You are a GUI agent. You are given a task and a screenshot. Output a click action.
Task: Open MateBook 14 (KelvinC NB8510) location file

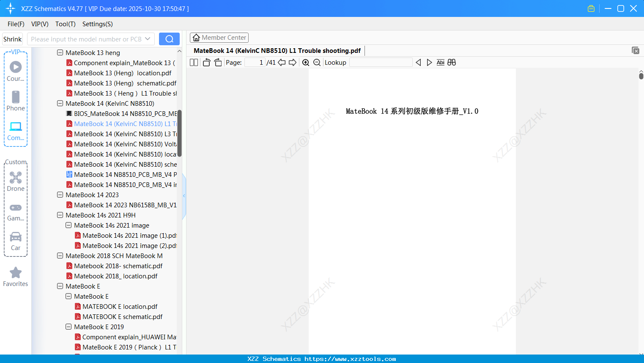[x=121, y=154]
